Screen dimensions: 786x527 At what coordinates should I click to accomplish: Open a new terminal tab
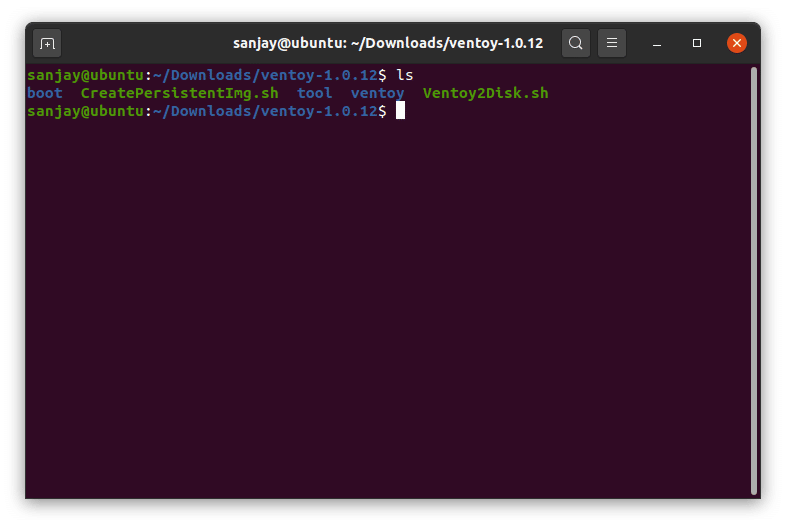(x=47, y=43)
